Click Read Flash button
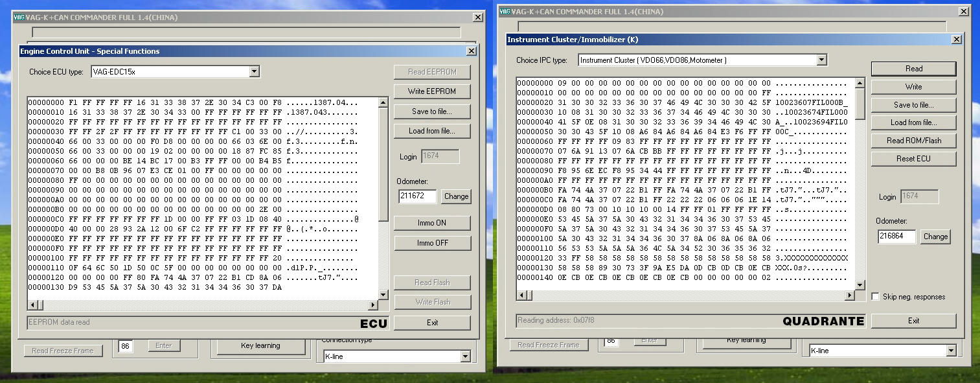This screenshot has height=383, width=980. pos(432,283)
